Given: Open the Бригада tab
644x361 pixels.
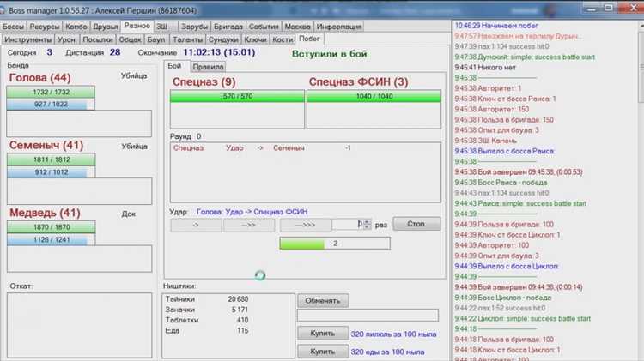Looking at the screenshot, I should tap(228, 27).
